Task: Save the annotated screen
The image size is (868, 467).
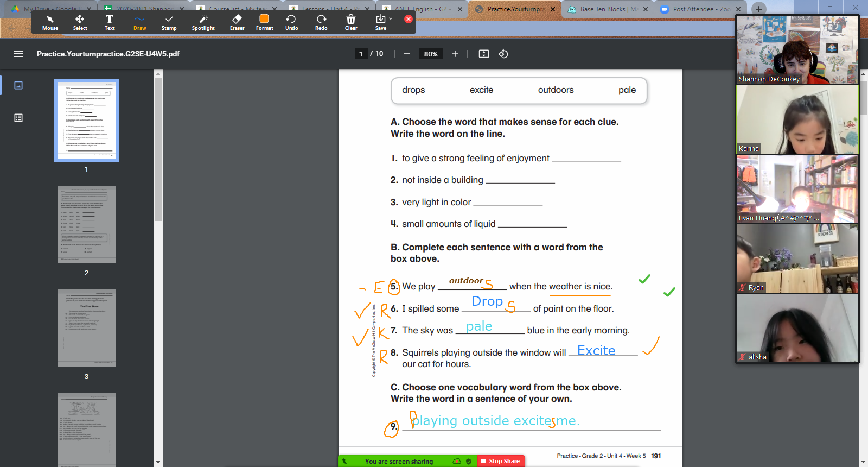Action: [x=381, y=23]
